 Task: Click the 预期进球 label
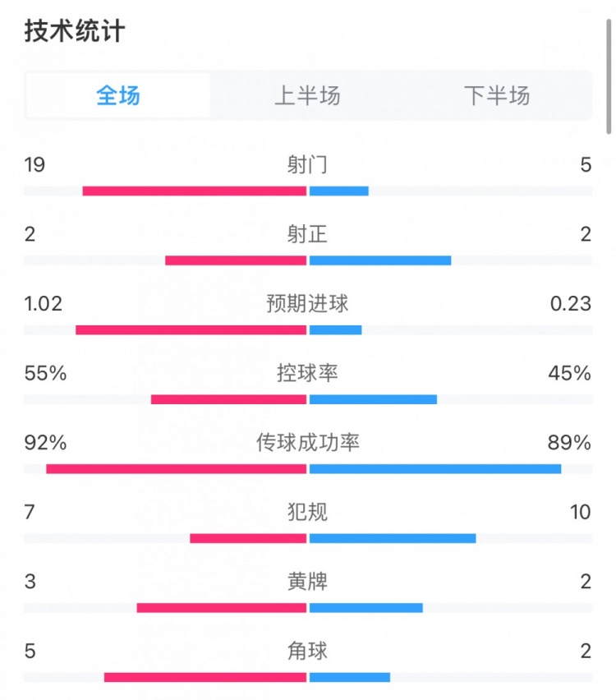coord(307,303)
